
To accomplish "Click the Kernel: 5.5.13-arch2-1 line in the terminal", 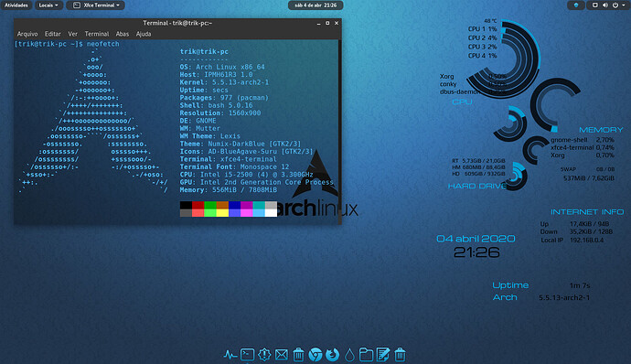I will (x=224, y=82).
